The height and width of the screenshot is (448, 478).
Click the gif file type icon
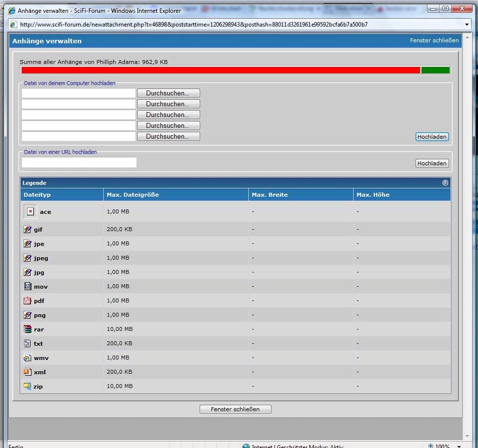coord(28,230)
